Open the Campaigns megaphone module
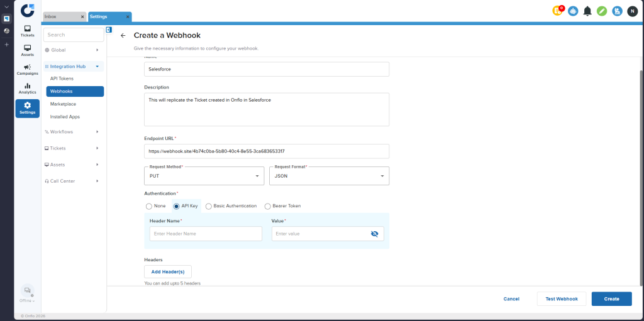Viewport: 644px width, 321px height. 28,69
